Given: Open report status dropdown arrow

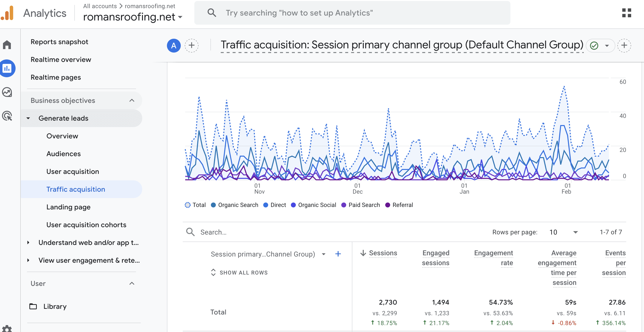Looking at the screenshot, I should [x=607, y=45].
